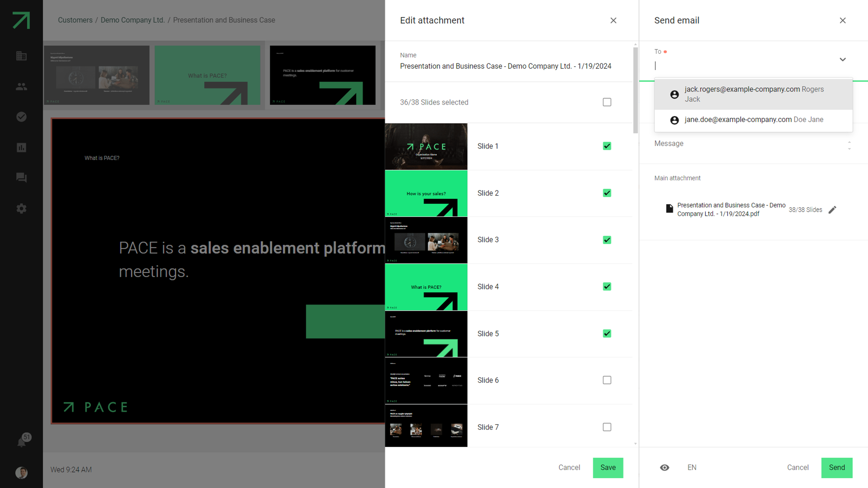Toggle the email preview eye icon
Viewport: 868px width, 488px height.
pyautogui.click(x=664, y=468)
